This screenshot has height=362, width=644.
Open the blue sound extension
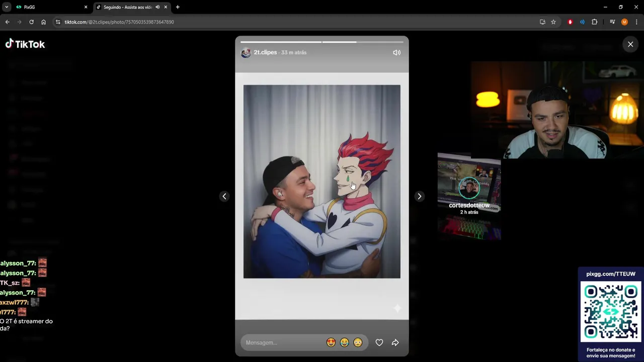[582, 22]
